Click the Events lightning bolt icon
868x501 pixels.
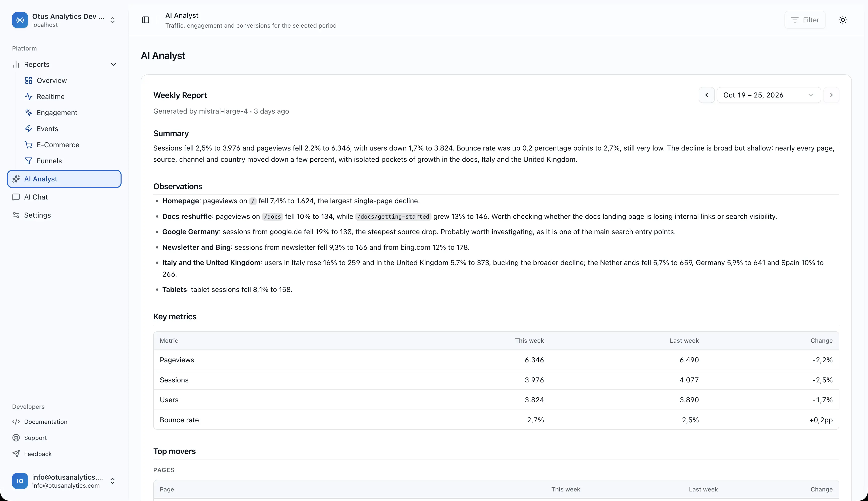pos(29,129)
